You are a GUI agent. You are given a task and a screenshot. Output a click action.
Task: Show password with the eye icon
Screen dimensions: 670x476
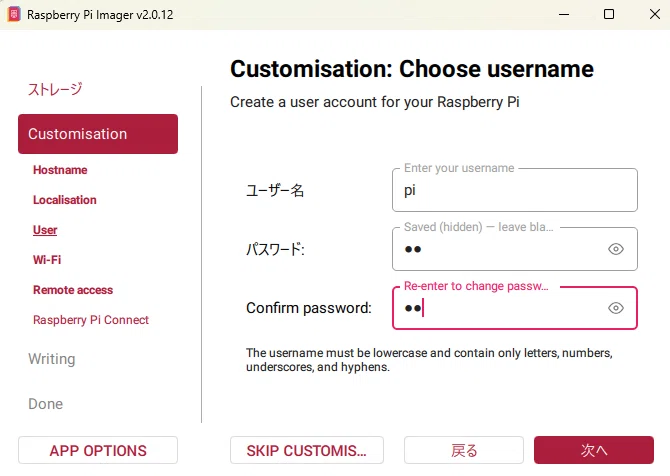click(x=615, y=249)
